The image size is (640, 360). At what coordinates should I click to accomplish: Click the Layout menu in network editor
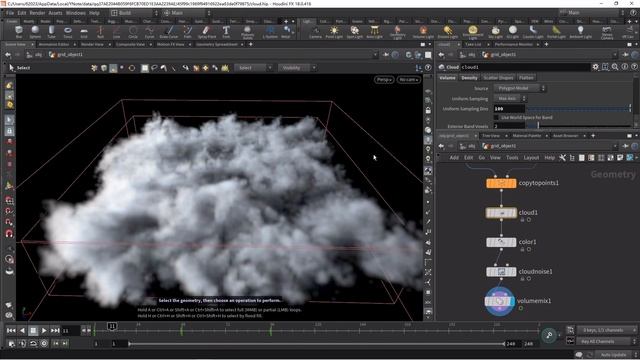[x=531, y=158]
